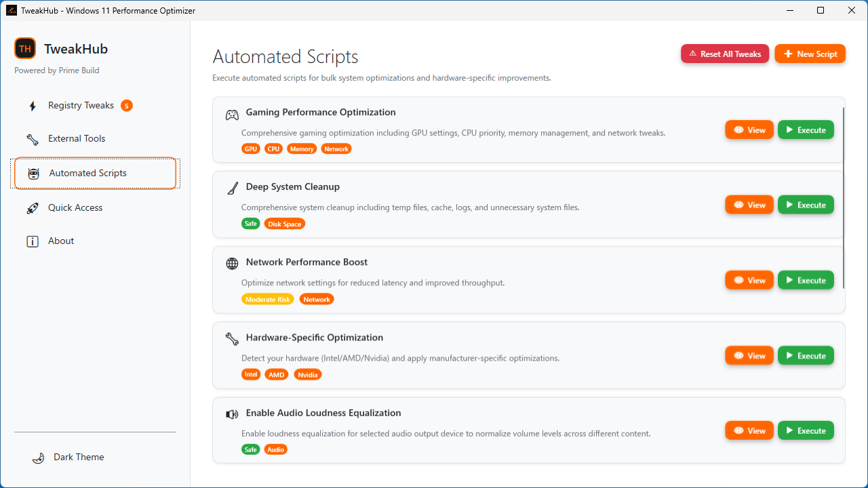Click the broom icon beside Deep System Cleanup
Screen dimensions: 868x488
[232, 188]
